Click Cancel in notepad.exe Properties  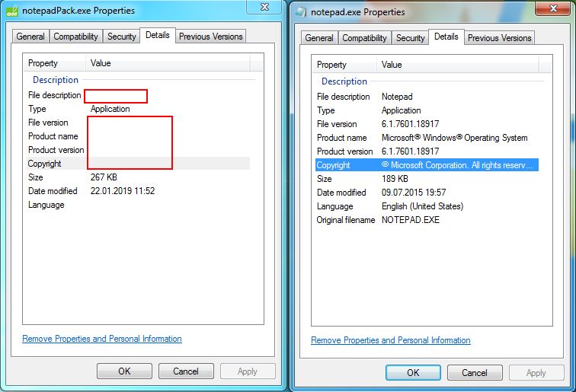pyautogui.click(x=475, y=372)
